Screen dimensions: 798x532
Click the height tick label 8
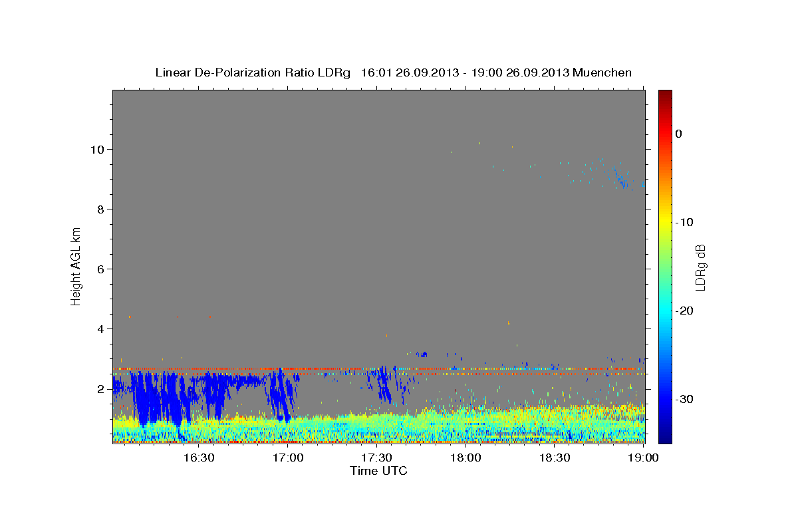tap(101, 209)
